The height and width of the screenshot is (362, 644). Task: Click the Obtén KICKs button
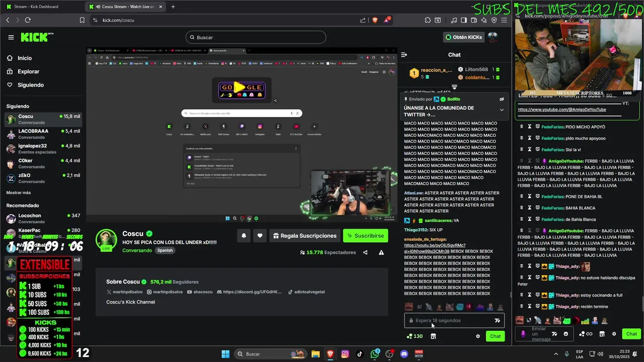[464, 37]
